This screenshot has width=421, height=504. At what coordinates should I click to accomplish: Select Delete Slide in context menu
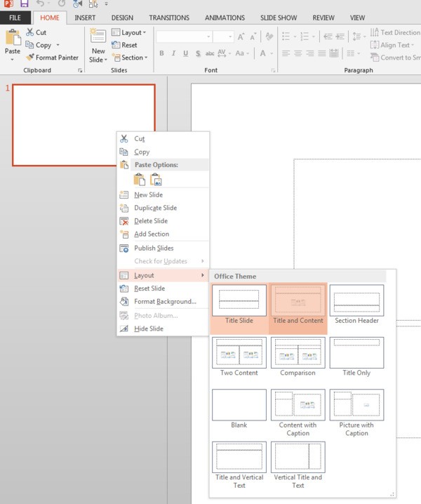point(151,221)
